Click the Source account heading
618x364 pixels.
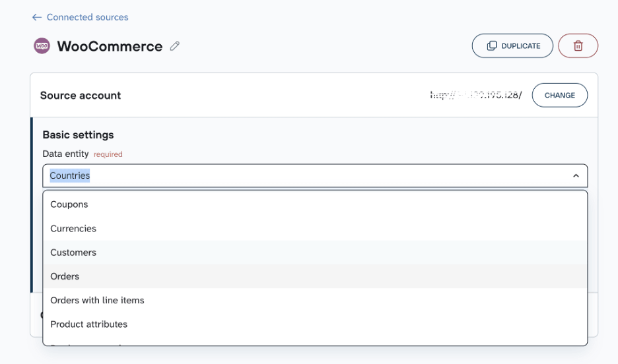pos(81,96)
